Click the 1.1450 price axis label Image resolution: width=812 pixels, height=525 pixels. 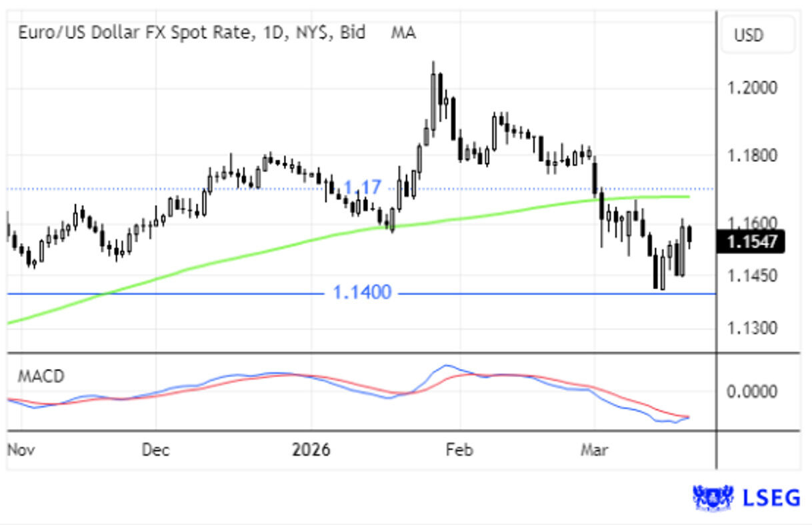pyautogui.click(x=752, y=275)
